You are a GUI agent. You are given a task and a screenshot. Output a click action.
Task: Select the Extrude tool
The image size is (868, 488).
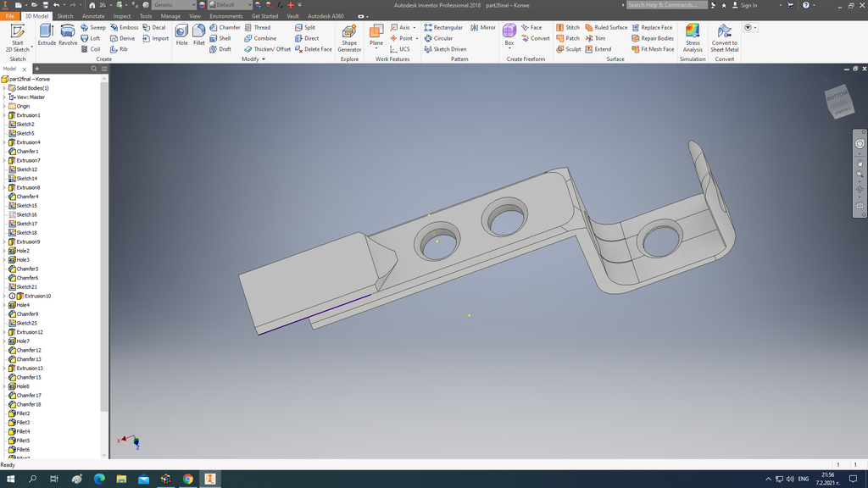pyautogui.click(x=47, y=35)
